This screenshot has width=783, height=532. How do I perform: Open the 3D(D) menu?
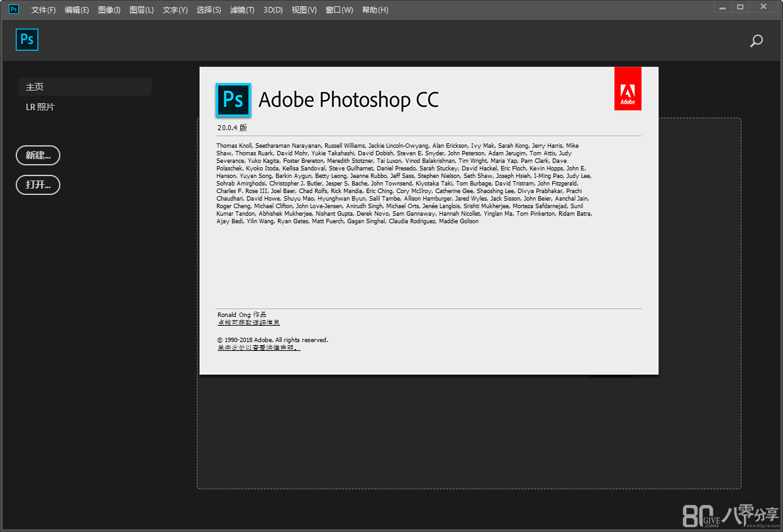(x=273, y=10)
